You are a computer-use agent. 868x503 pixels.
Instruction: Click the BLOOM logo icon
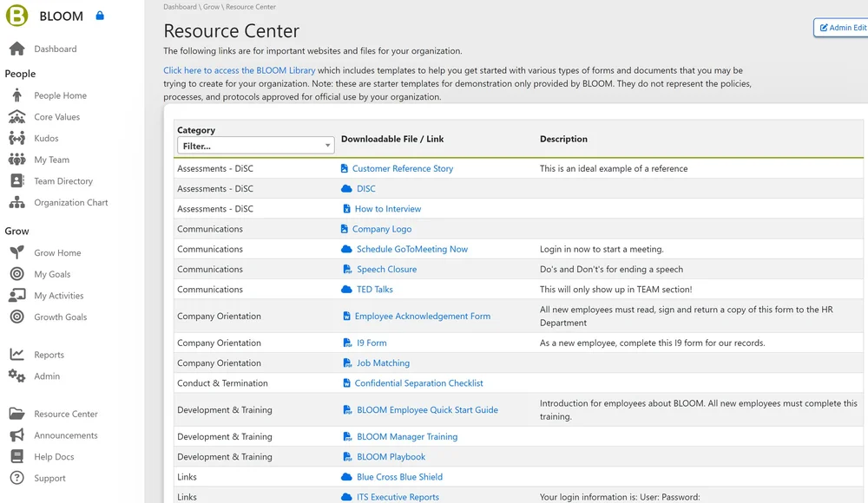click(x=16, y=16)
